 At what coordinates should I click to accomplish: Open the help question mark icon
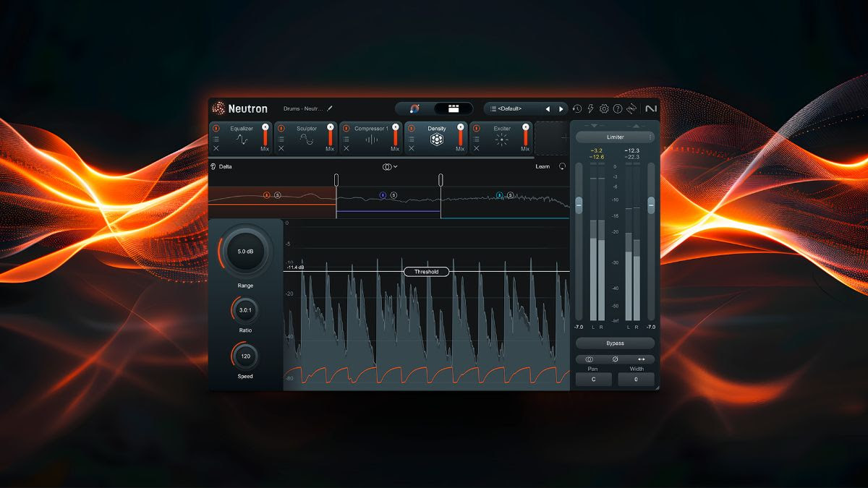(x=618, y=108)
